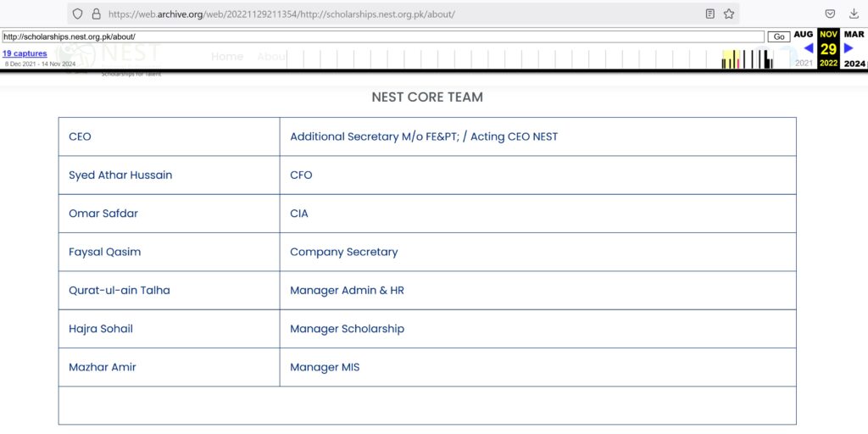Click the shield tracking protection icon
This screenshot has height=434, width=868.
pyautogui.click(x=78, y=14)
